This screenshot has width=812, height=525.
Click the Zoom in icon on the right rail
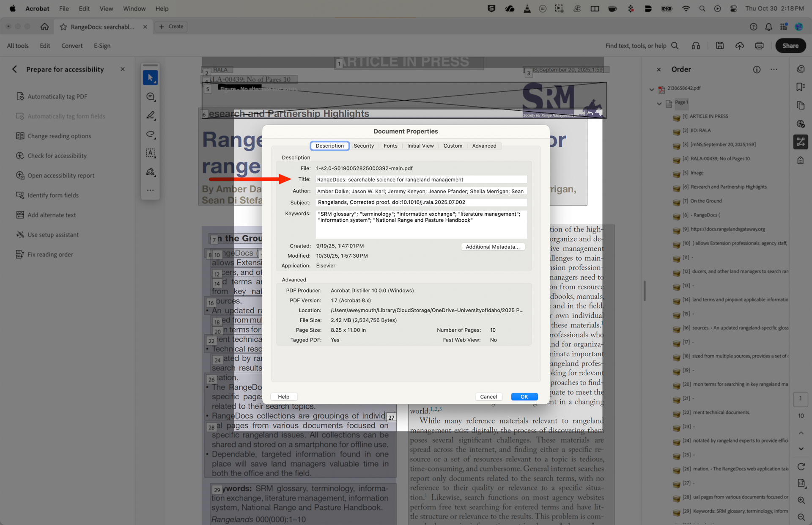click(801, 500)
